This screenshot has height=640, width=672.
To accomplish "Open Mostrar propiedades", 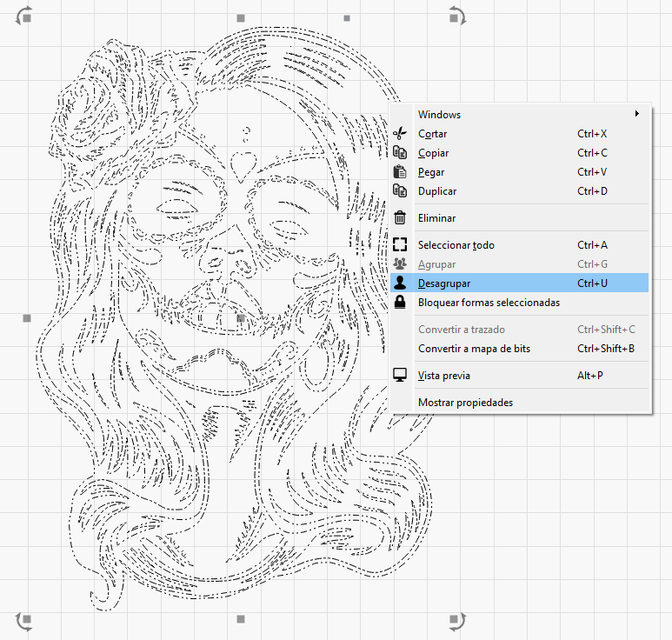I will click(465, 403).
